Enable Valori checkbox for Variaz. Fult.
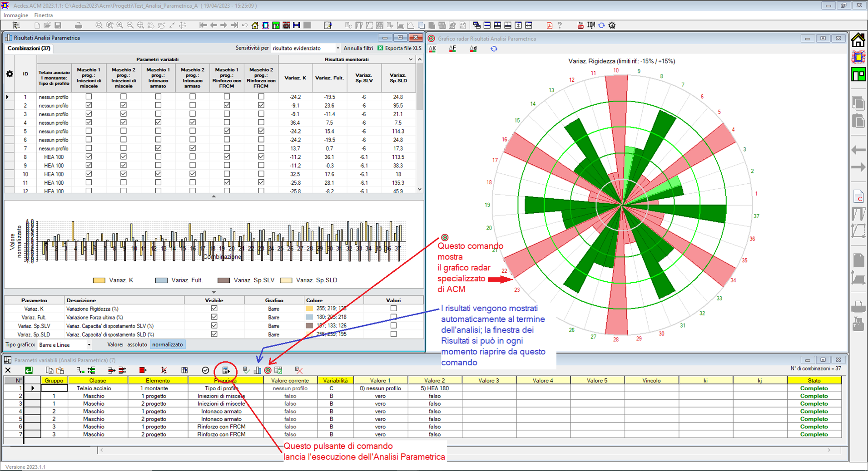 click(393, 317)
